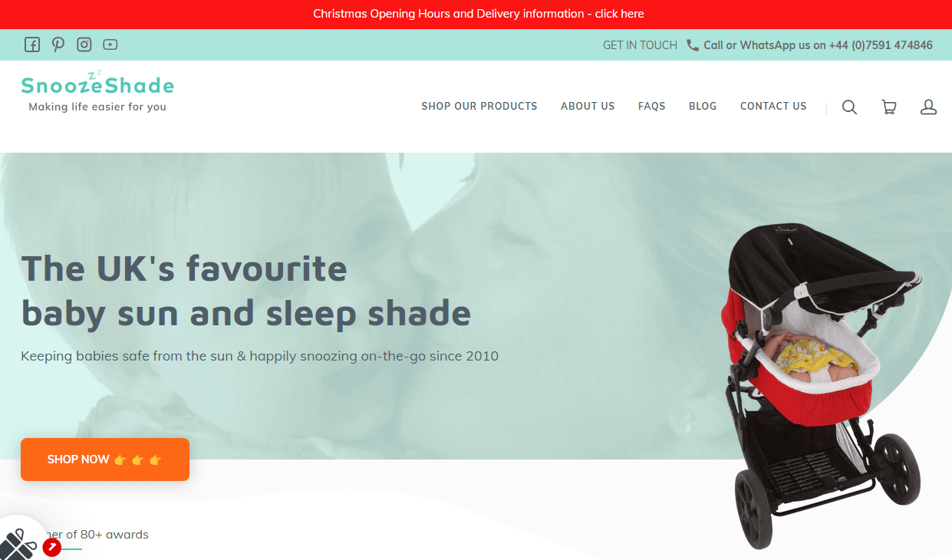Open the YouTube social icon
Screen dimensions: 952x560
110,44
